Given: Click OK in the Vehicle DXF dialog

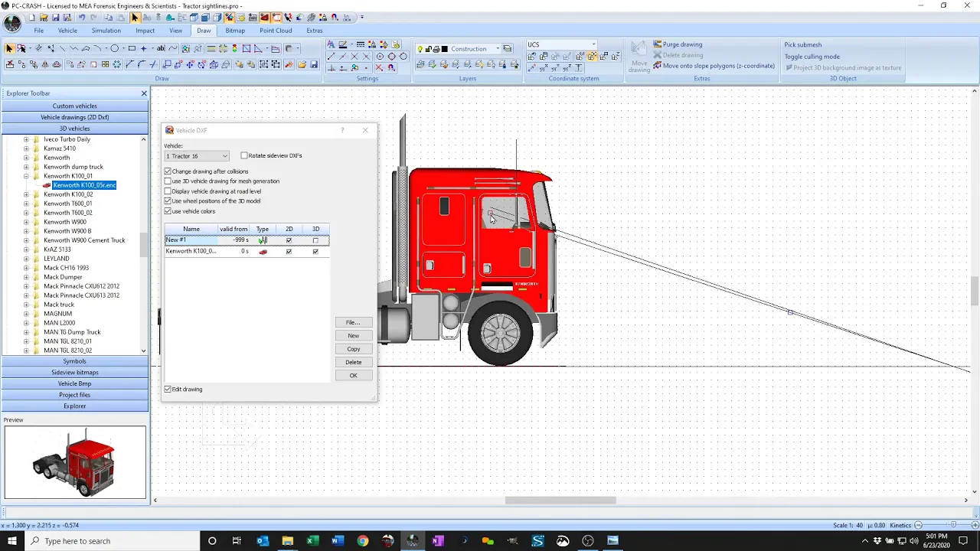Looking at the screenshot, I should click(353, 375).
